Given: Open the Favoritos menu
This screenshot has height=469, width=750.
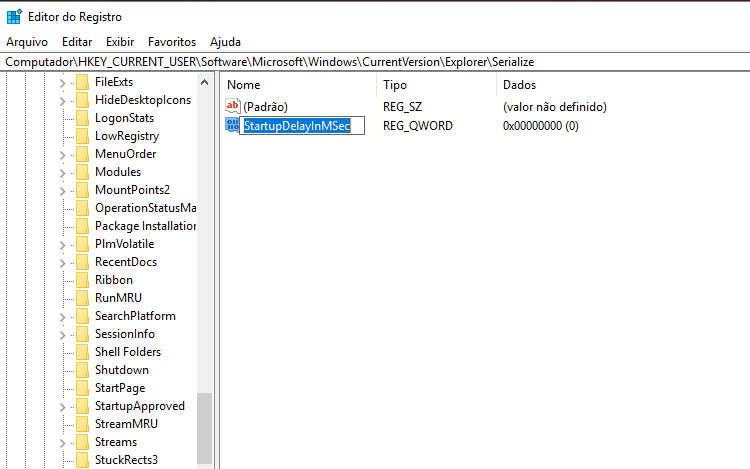Looking at the screenshot, I should tap(172, 42).
